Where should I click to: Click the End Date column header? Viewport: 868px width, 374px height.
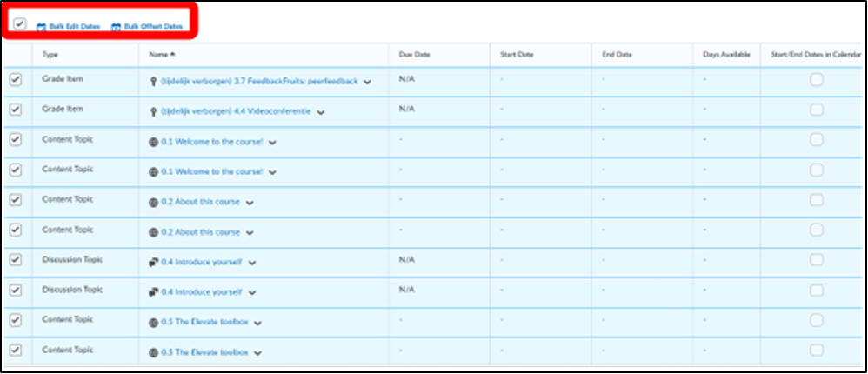pyautogui.click(x=617, y=55)
